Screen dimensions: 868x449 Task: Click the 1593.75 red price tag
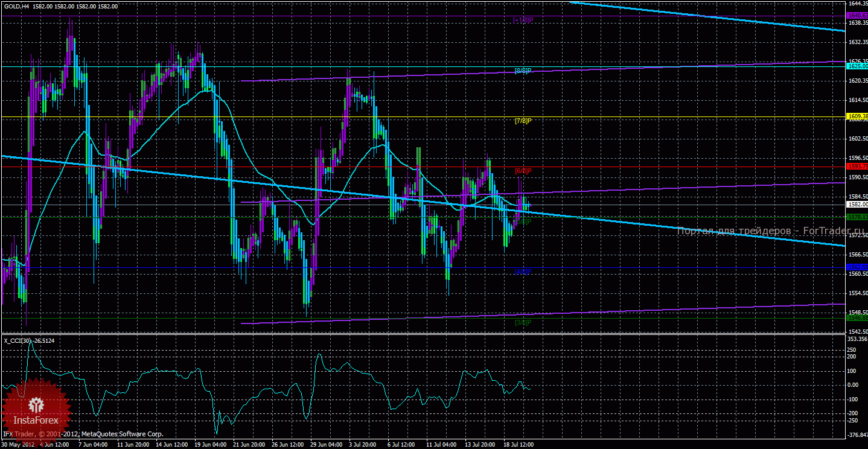tap(857, 166)
